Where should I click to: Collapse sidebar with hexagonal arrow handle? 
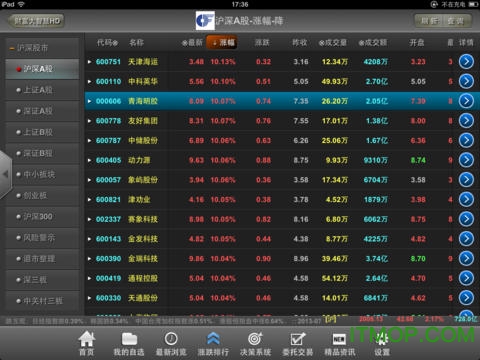[6, 174]
